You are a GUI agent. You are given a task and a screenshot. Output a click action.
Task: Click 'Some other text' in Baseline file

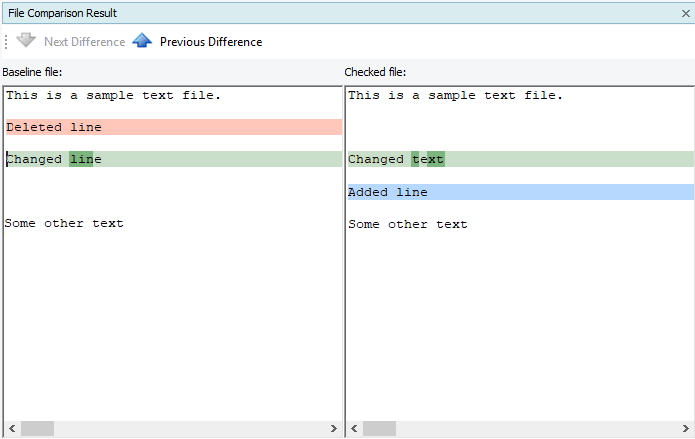[64, 224]
